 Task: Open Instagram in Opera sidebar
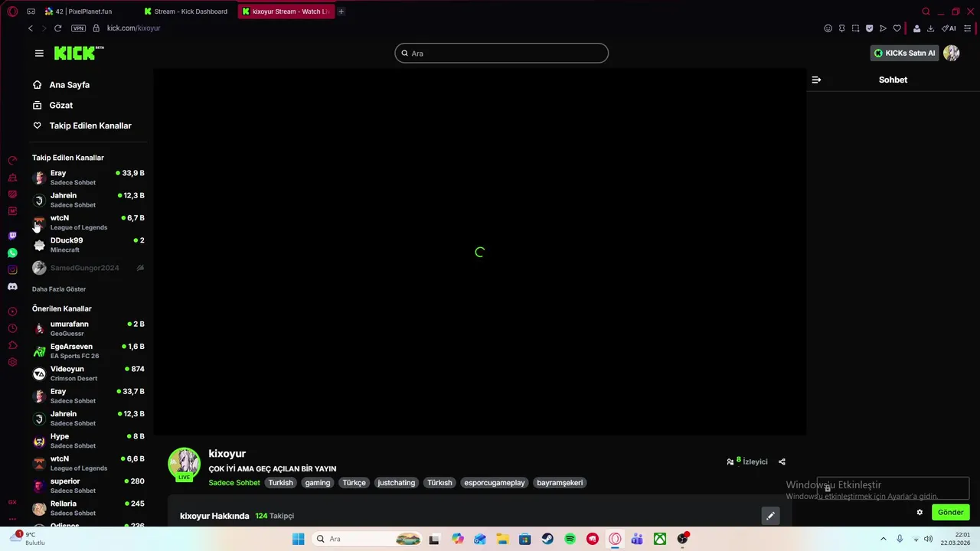[12, 269]
